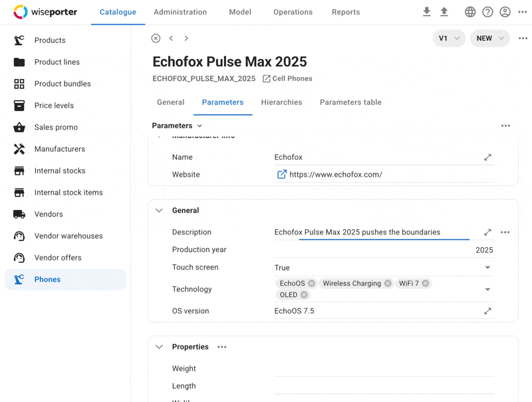This screenshot has height=402, width=532.
Task: Remove the OLED technology tag
Action: (304, 295)
